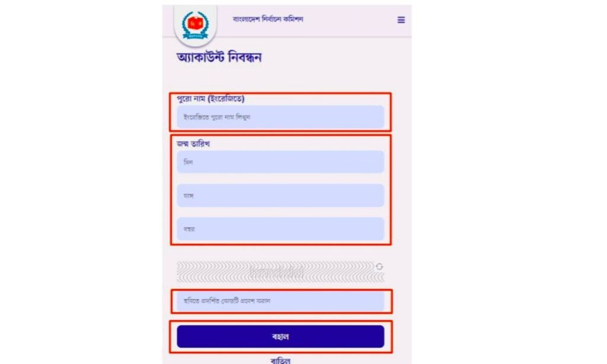Click placeholder text ইংরেজিতে পুরো নাম লিখুন
The height and width of the screenshot is (364, 607).
(x=217, y=117)
